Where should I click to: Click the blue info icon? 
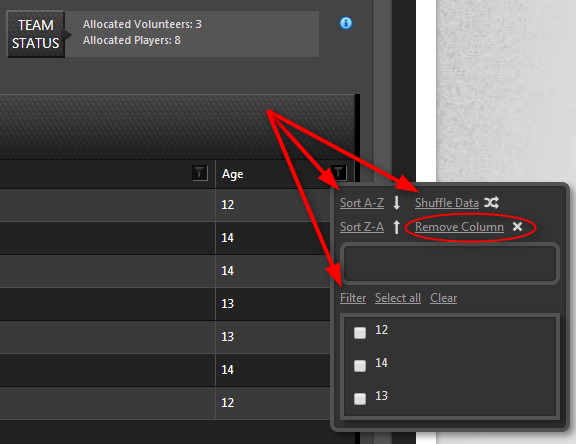coord(346,23)
